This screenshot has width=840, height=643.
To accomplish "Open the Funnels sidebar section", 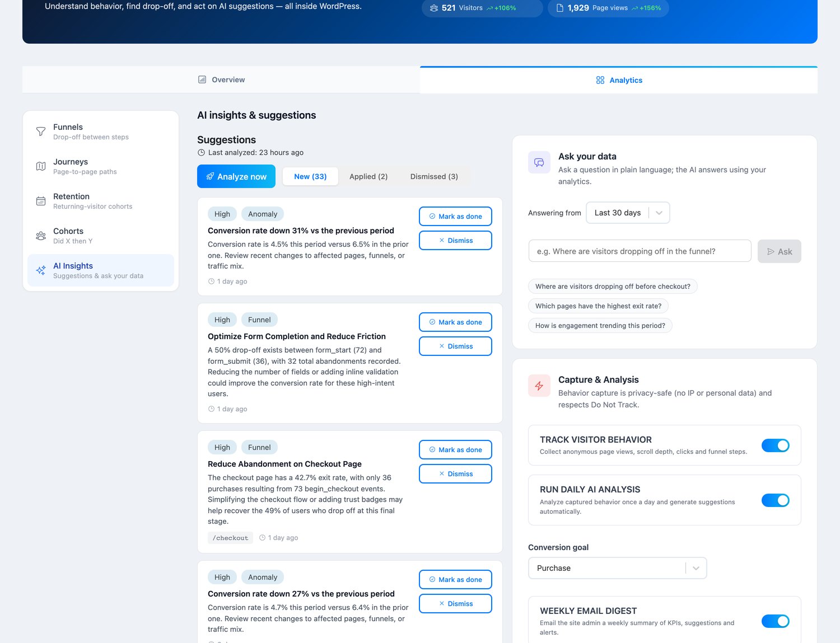I will coord(101,132).
